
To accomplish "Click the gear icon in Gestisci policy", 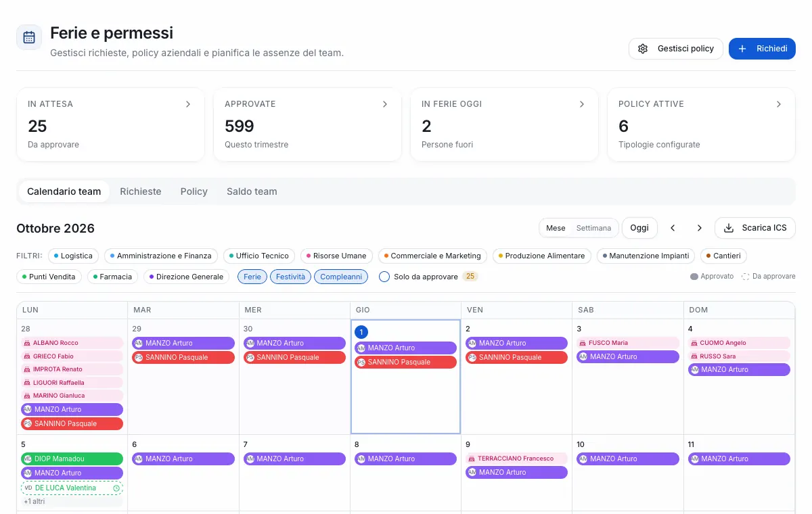I will (x=643, y=49).
